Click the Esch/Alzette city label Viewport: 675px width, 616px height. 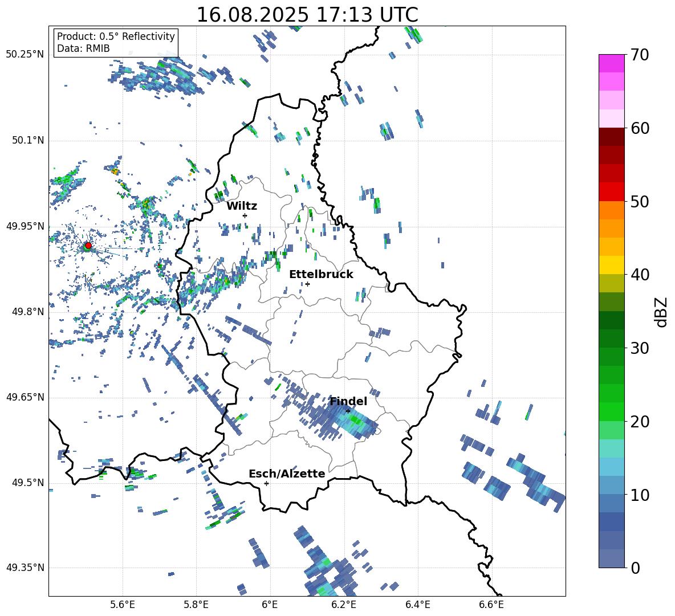coord(287,474)
